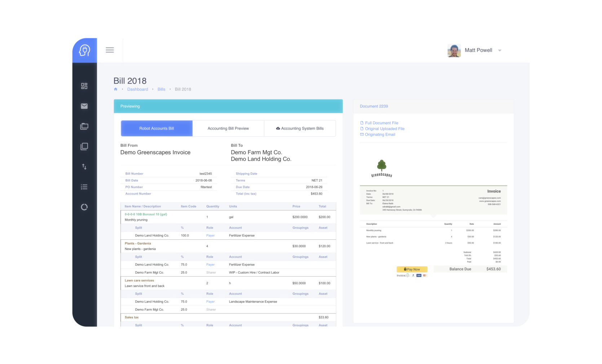This screenshot has height=364, width=602.
Task: Click the folder icon in sidebar
Action: click(x=84, y=126)
